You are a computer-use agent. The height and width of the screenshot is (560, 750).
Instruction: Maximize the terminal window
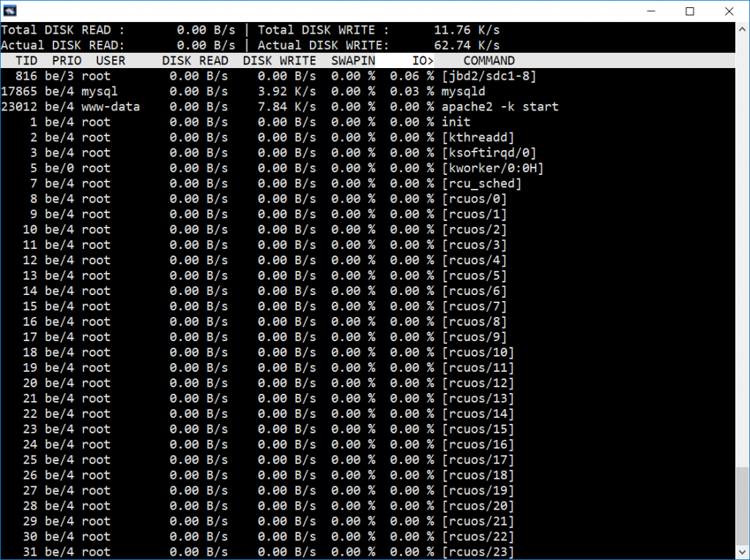[690, 11]
